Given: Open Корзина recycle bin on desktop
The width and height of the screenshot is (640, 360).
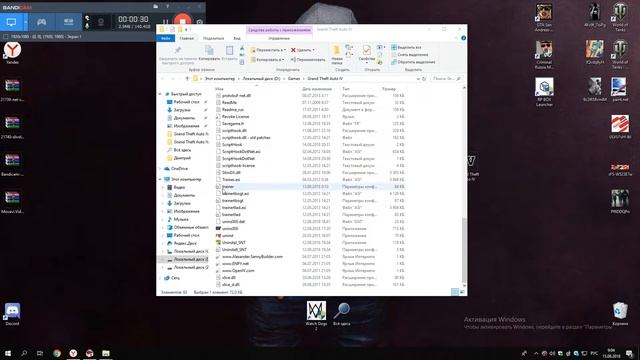Looking at the screenshot, I should [620, 314].
